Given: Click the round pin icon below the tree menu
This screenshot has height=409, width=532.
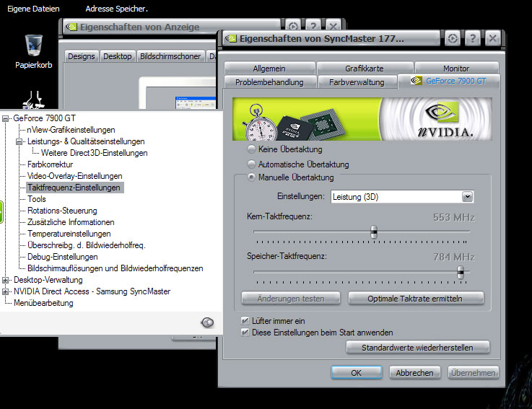Looking at the screenshot, I should (x=207, y=322).
